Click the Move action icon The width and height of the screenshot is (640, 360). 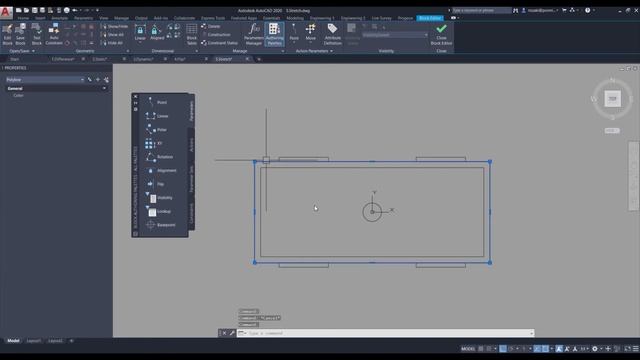(x=311, y=32)
